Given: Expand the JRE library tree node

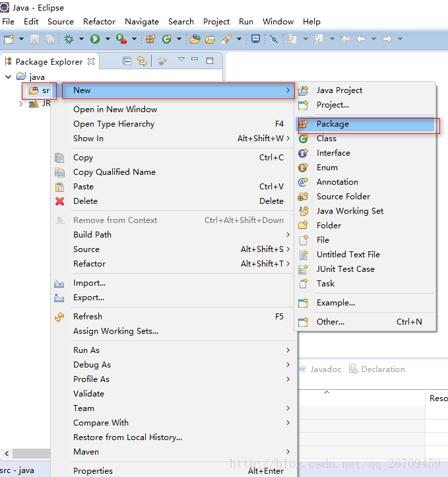Looking at the screenshot, I should (20, 104).
